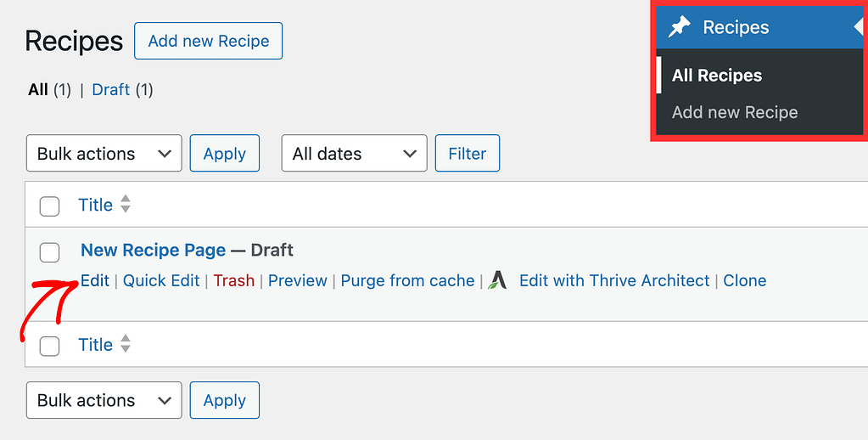Click Edit with Thrive Architect link
Screen dimensions: 868x440
click(x=614, y=280)
